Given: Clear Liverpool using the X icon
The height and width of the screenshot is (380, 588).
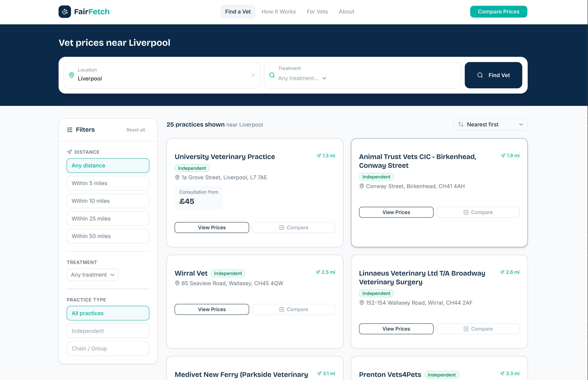Looking at the screenshot, I should tap(253, 75).
